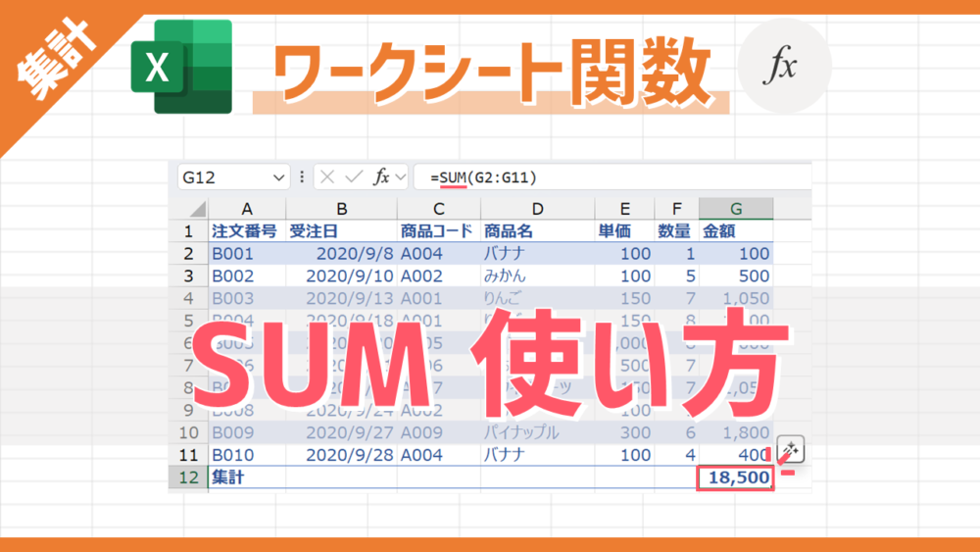This screenshot has height=552, width=980.
Task: Select row 1 header
Action: click(x=188, y=231)
